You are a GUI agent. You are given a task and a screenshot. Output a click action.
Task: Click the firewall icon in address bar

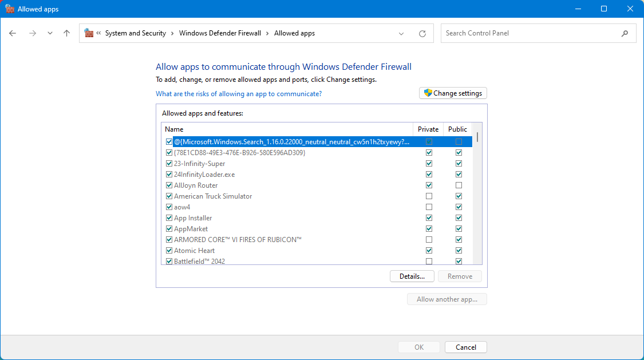click(89, 33)
